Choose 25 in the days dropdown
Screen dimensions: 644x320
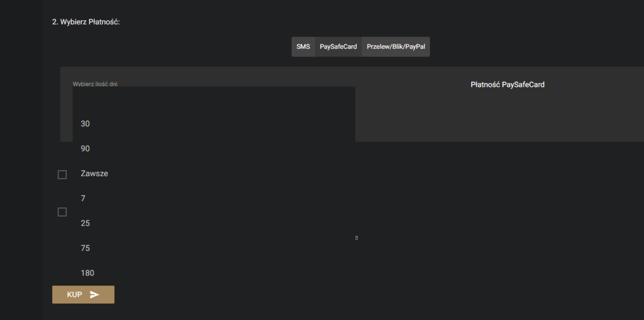click(214, 223)
